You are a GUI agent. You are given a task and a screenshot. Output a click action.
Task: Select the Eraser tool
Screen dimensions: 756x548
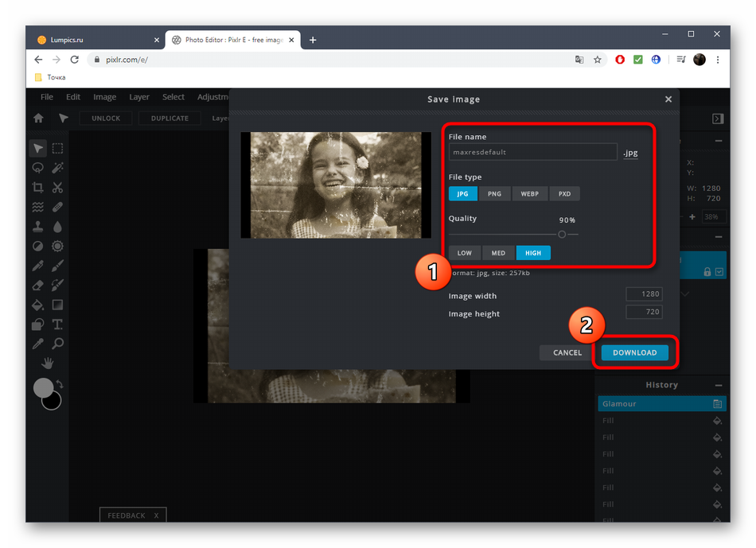[x=37, y=285]
